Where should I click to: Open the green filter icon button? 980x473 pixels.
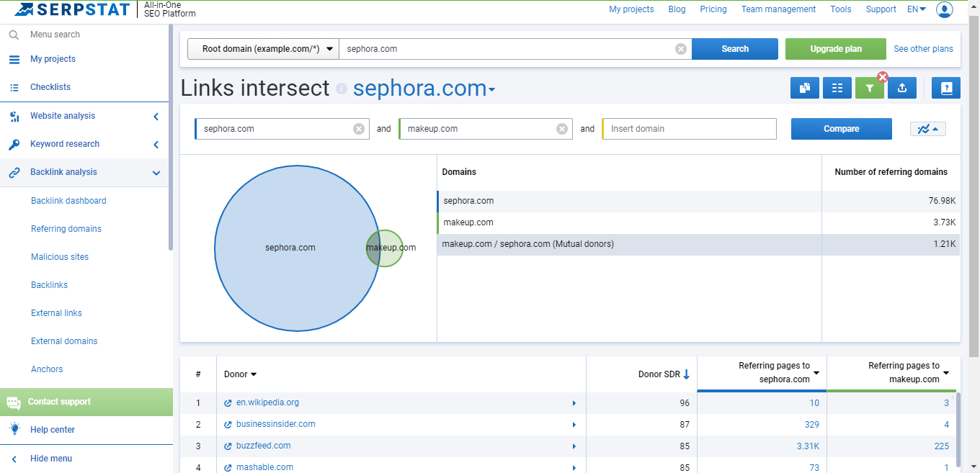click(x=870, y=88)
